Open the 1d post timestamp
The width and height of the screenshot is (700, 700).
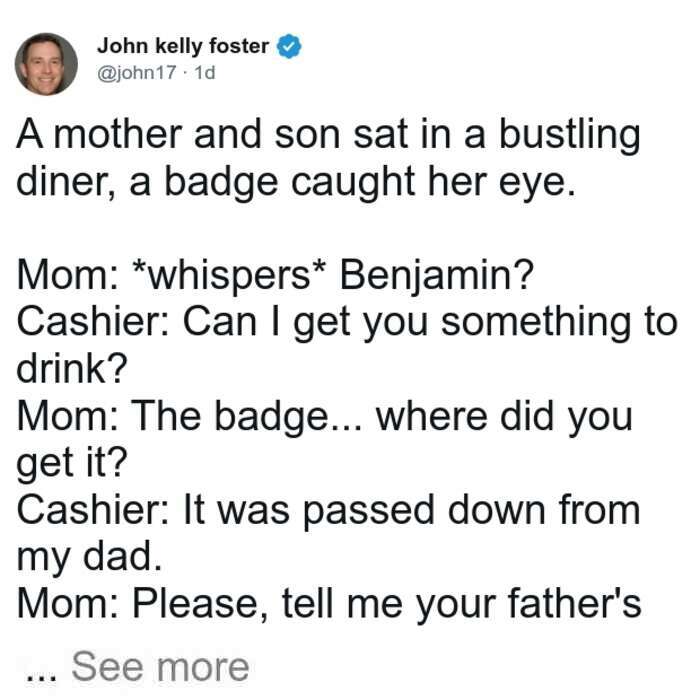tap(205, 72)
